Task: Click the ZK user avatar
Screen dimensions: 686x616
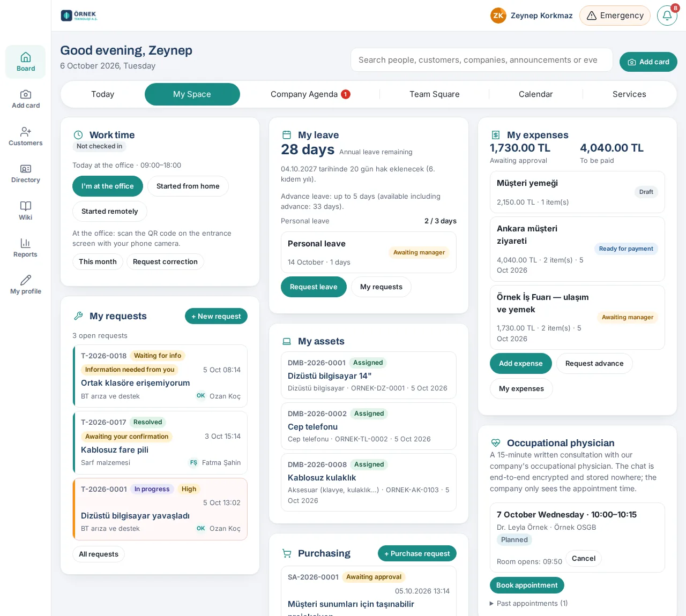Action: click(x=498, y=16)
